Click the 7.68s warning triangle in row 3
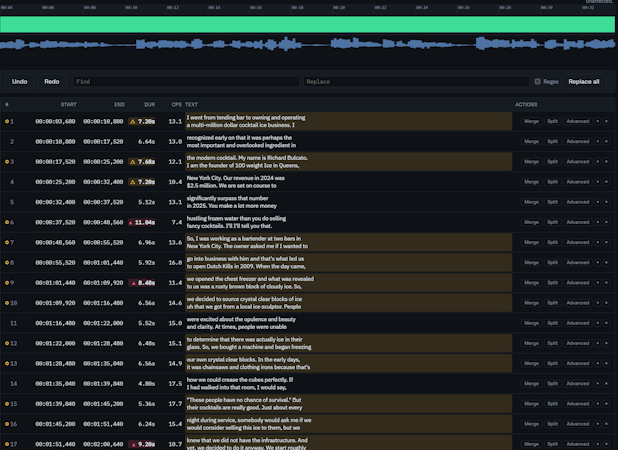Screen dimensions: 618x450 click(x=133, y=162)
